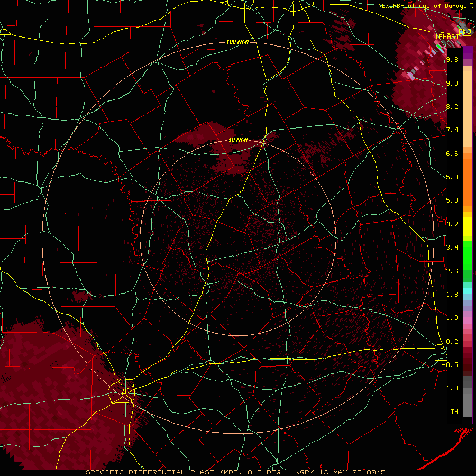The image size is (476, 476).
Task: Click the 50 NMI range ring label
Action: [x=238, y=140]
